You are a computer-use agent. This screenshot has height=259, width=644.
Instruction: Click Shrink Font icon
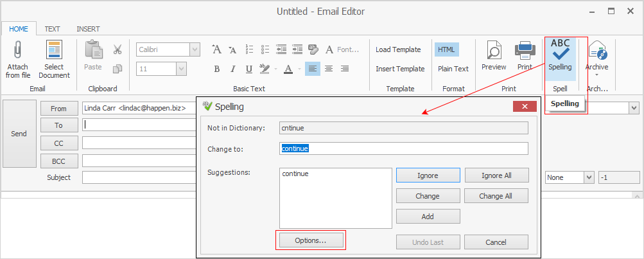(x=232, y=49)
